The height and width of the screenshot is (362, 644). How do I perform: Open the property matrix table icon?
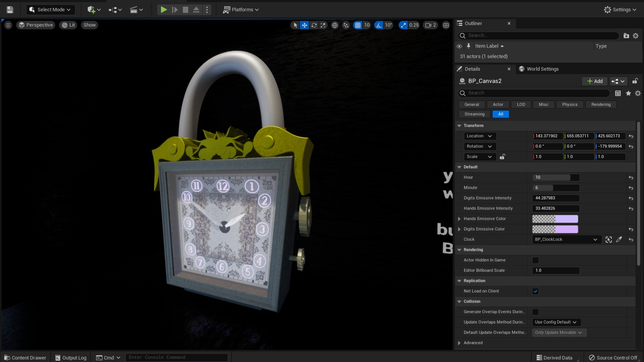(618, 94)
